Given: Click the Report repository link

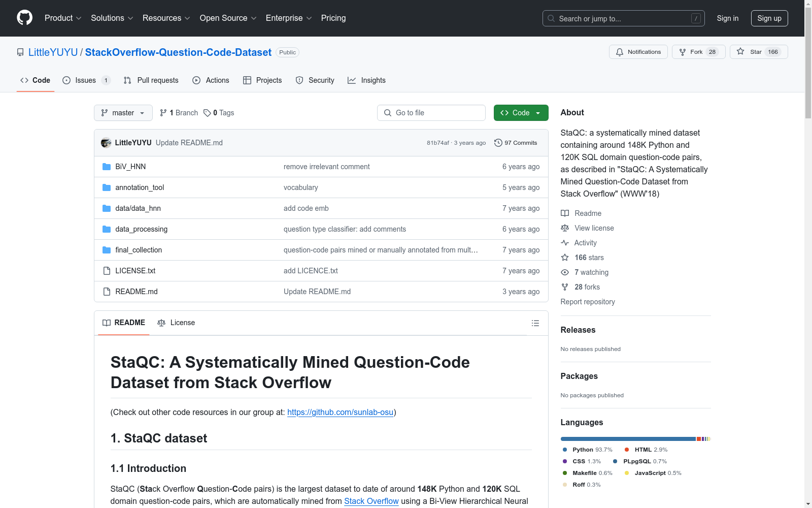Looking at the screenshot, I should point(588,302).
